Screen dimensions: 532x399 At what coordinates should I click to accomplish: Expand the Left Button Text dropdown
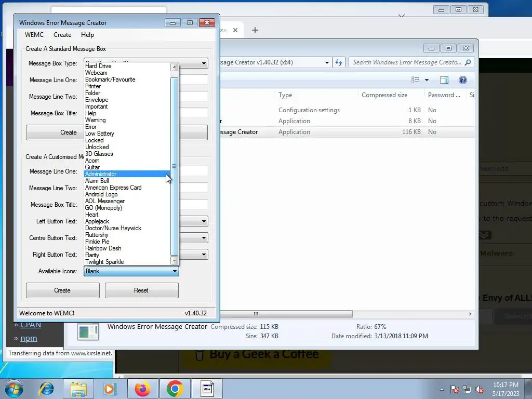204,221
